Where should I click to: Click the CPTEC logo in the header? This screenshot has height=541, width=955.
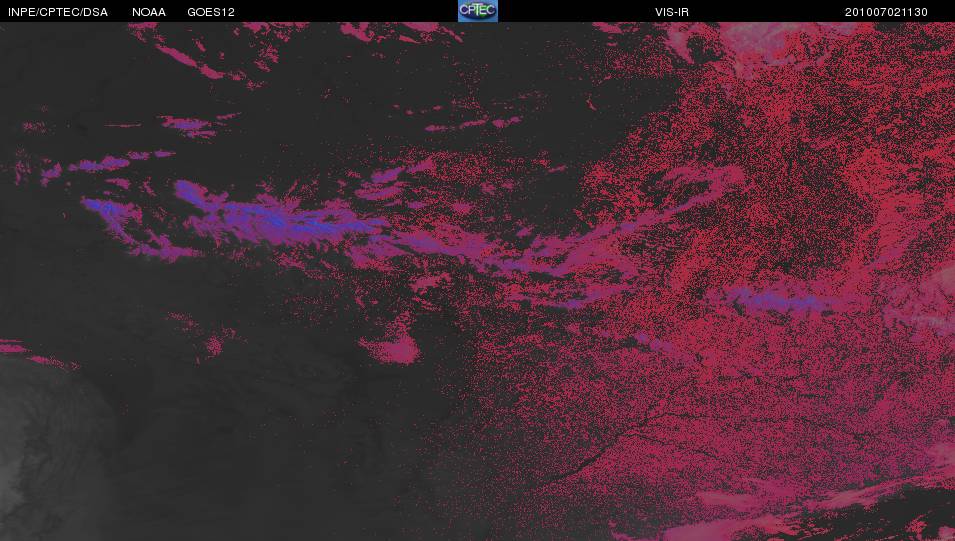click(478, 11)
